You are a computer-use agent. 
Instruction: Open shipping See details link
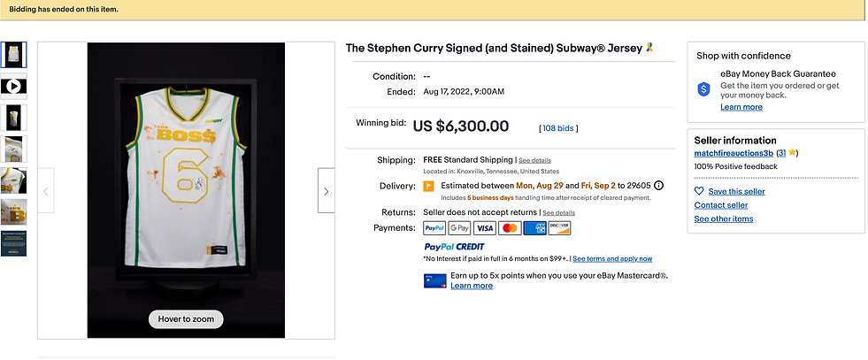(534, 160)
